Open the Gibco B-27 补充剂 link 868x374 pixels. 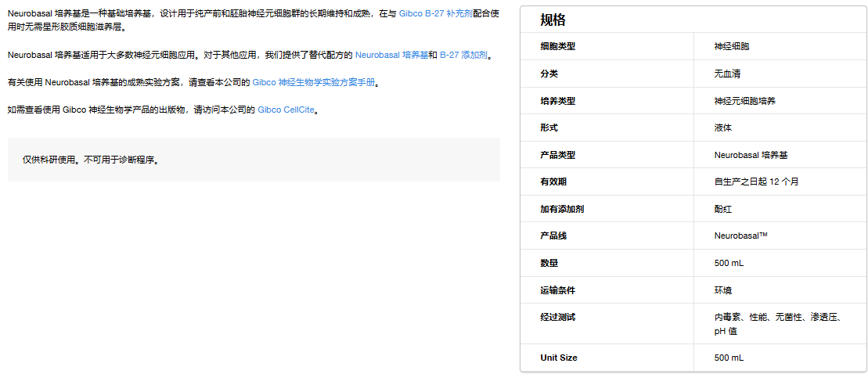tap(436, 13)
